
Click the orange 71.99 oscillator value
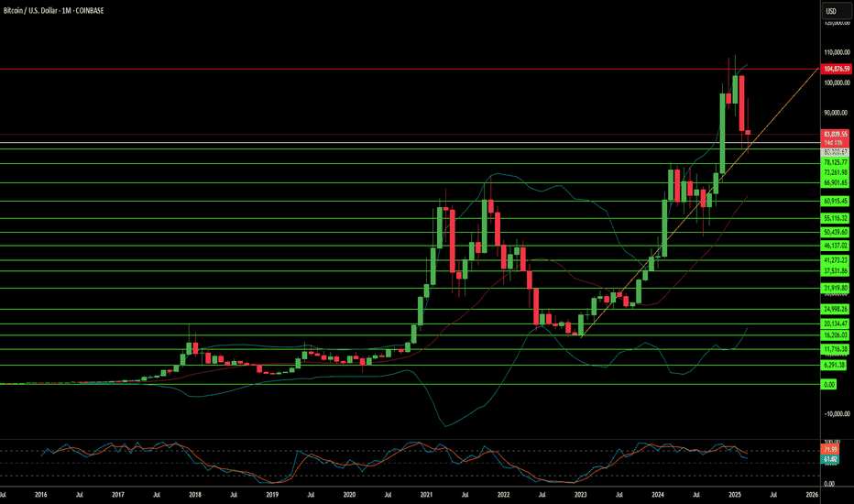(830, 450)
